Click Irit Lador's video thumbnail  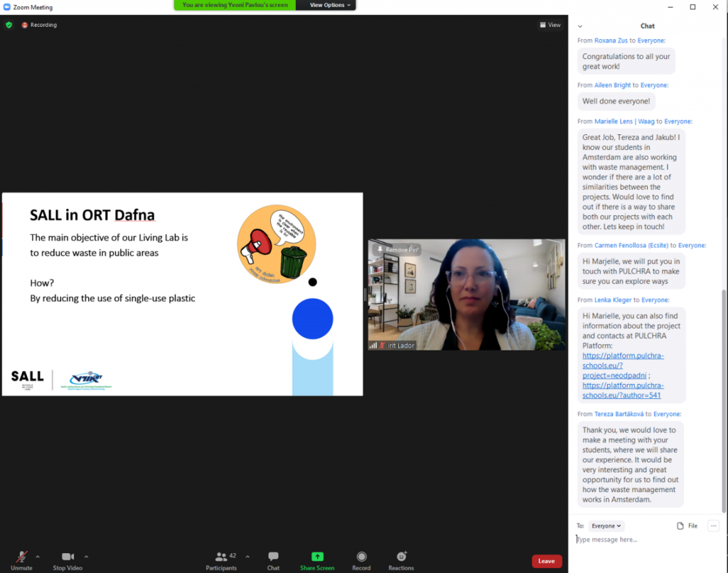[466, 295]
